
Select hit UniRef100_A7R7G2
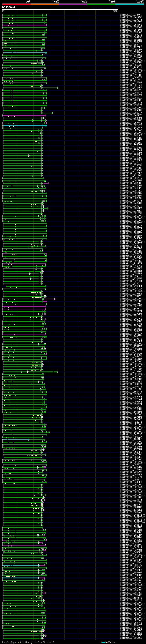(x=131, y=120)
